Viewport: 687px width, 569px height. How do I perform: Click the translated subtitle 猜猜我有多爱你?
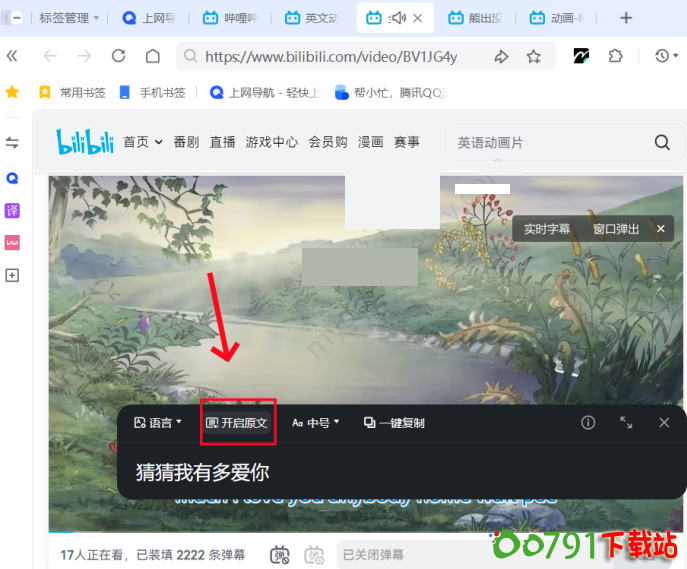(x=202, y=473)
